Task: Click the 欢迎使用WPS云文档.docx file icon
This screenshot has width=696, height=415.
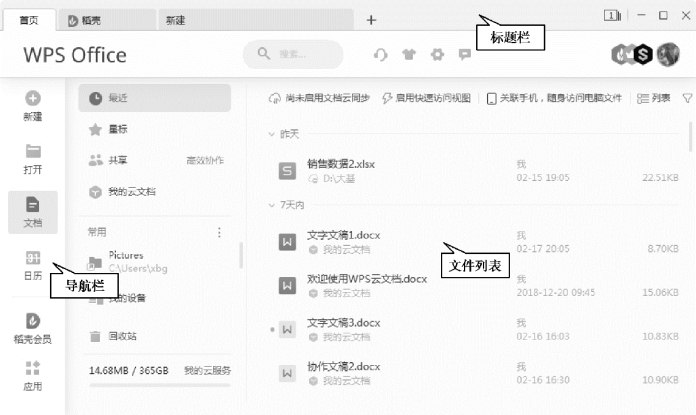Action: (287, 285)
